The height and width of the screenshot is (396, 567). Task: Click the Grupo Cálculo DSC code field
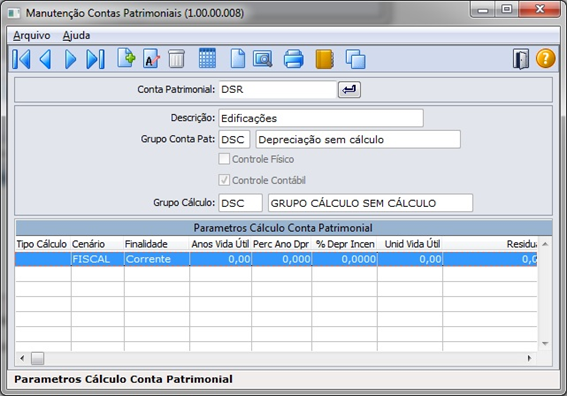click(x=240, y=203)
